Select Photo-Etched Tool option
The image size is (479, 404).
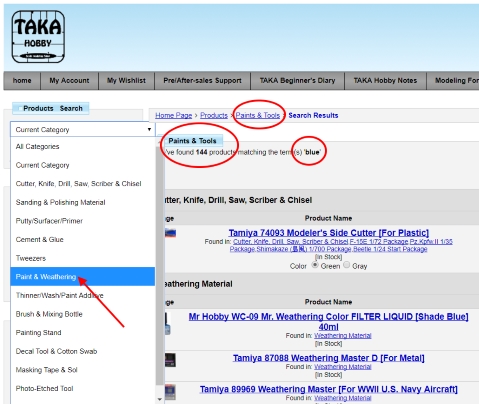83,389
